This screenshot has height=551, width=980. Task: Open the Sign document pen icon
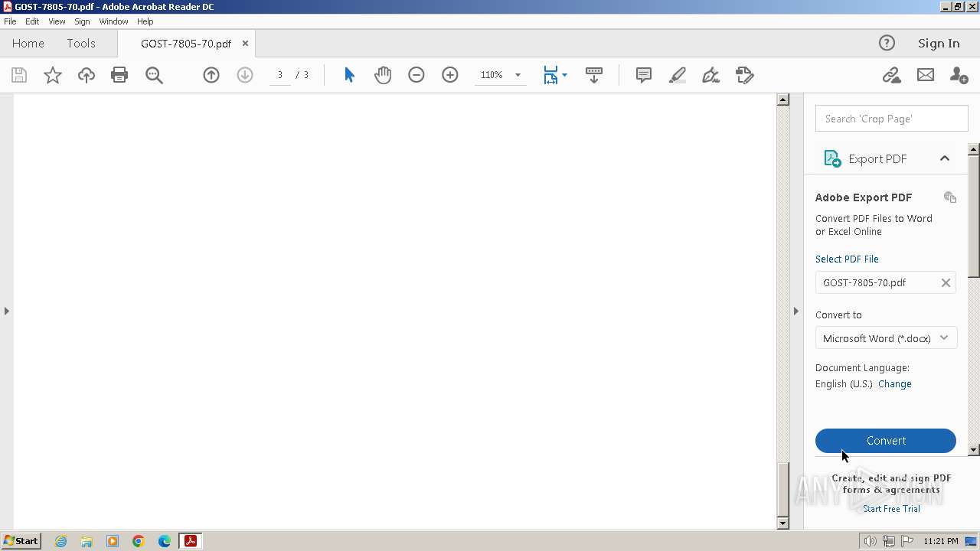(x=711, y=75)
